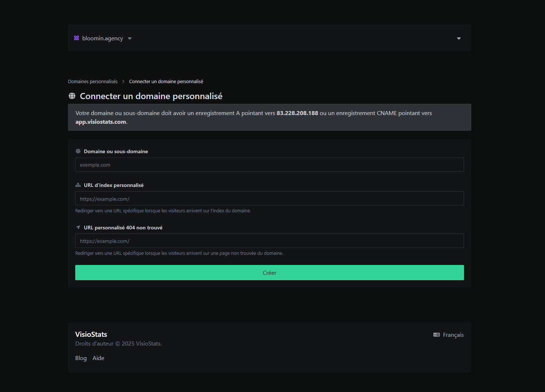
Task: Select the current breadcrumb Connecter un domaine personnalisé
Action: tap(166, 82)
